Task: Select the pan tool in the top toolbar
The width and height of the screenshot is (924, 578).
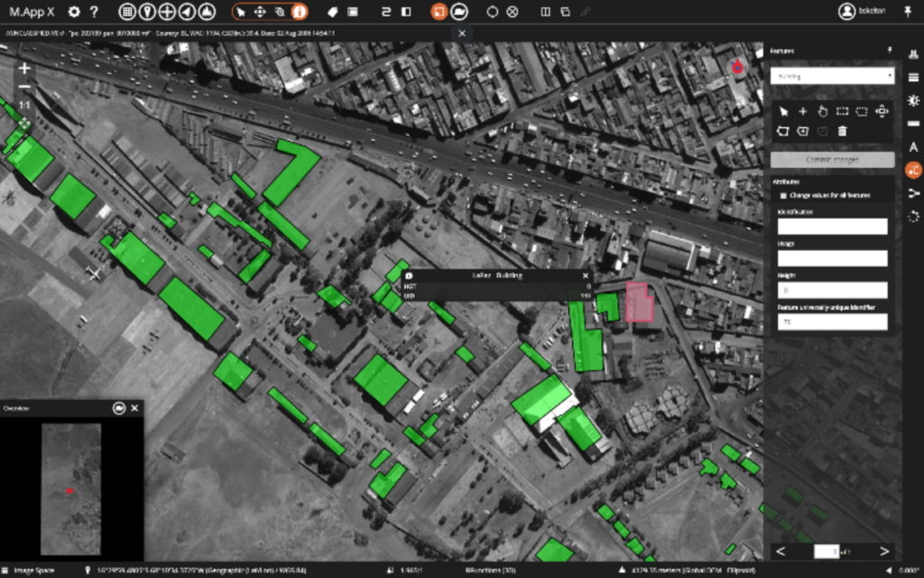Action: [260, 12]
